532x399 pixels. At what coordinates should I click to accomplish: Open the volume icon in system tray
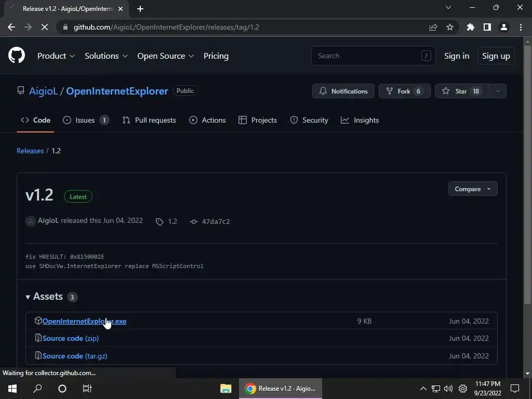(448, 389)
